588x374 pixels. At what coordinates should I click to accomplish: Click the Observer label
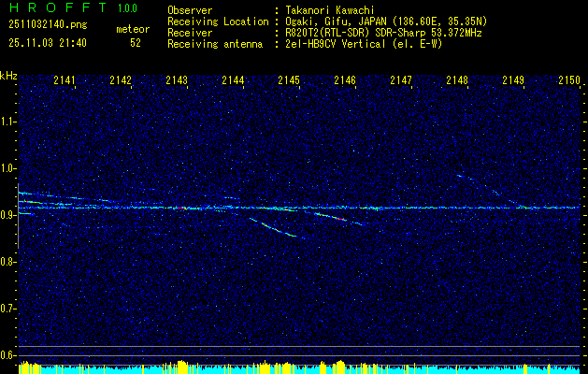[190, 10]
